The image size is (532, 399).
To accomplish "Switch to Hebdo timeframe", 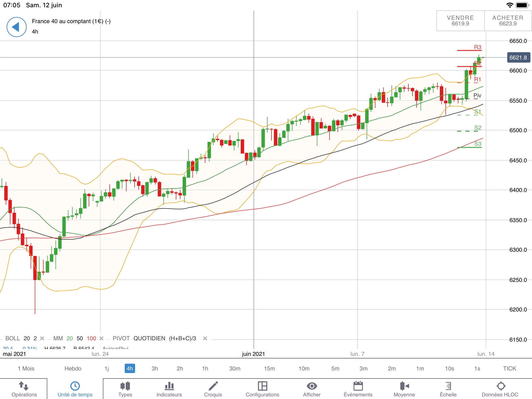I will pyautogui.click(x=73, y=368).
